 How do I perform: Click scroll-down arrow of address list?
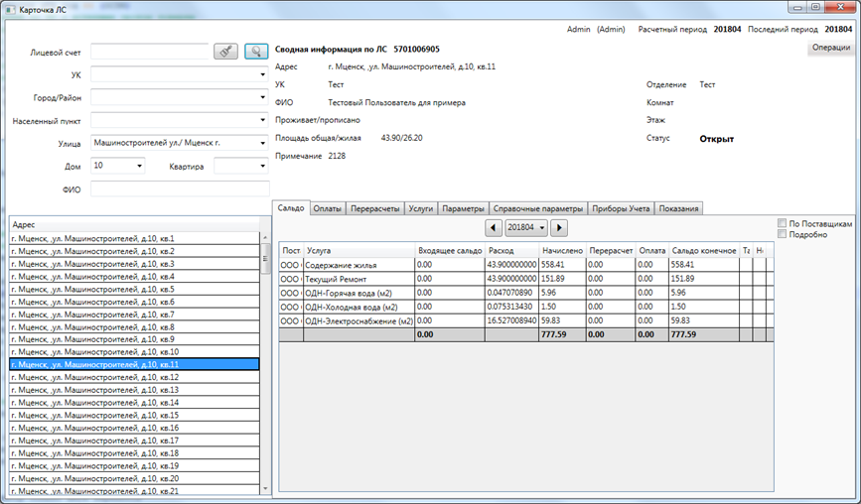tap(264, 488)
